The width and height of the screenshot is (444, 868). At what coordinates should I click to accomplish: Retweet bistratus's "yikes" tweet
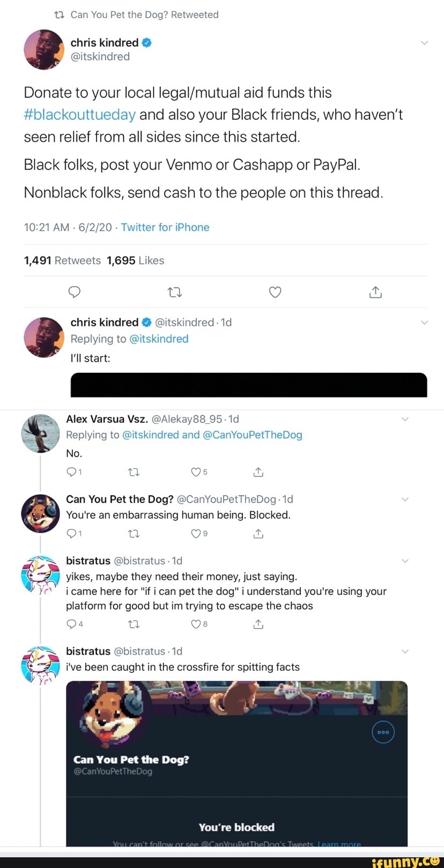pyautogui.click(x=134, y=624)
